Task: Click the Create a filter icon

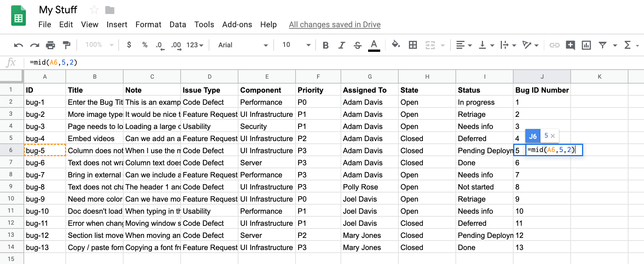Action: click(602, 45)
